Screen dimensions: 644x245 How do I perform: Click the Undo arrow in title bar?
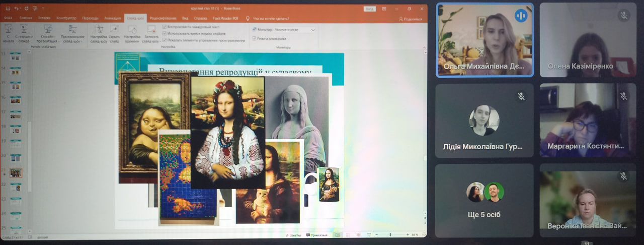pyautogui.click(x=17, y=9)
